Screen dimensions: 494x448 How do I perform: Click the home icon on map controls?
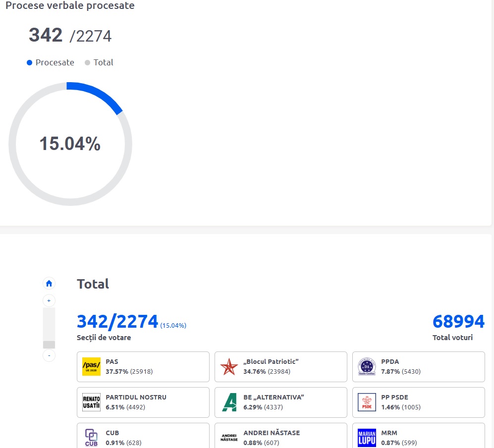[x=49, y=284]
